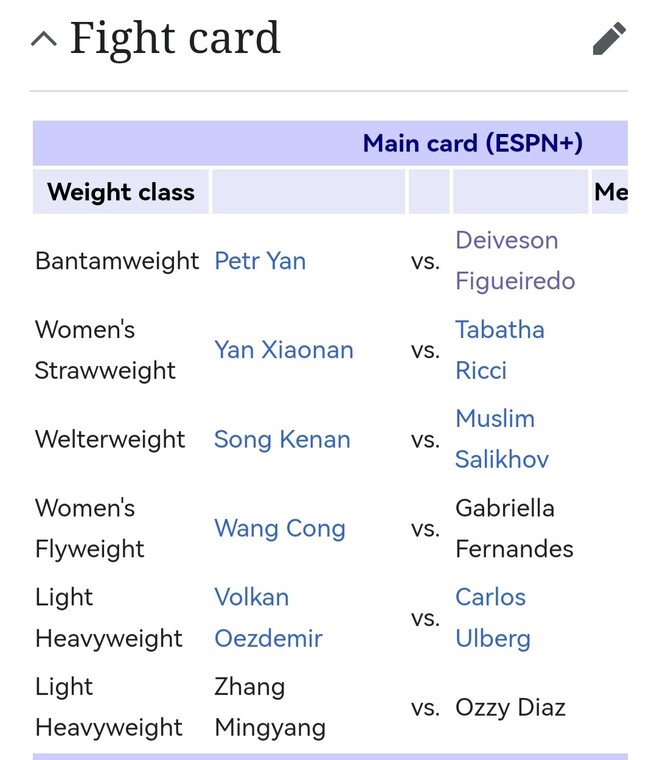Screen dimensions: 657x760
Task: Visit the Song Kenan link
Action: click(x=282, y=440)
